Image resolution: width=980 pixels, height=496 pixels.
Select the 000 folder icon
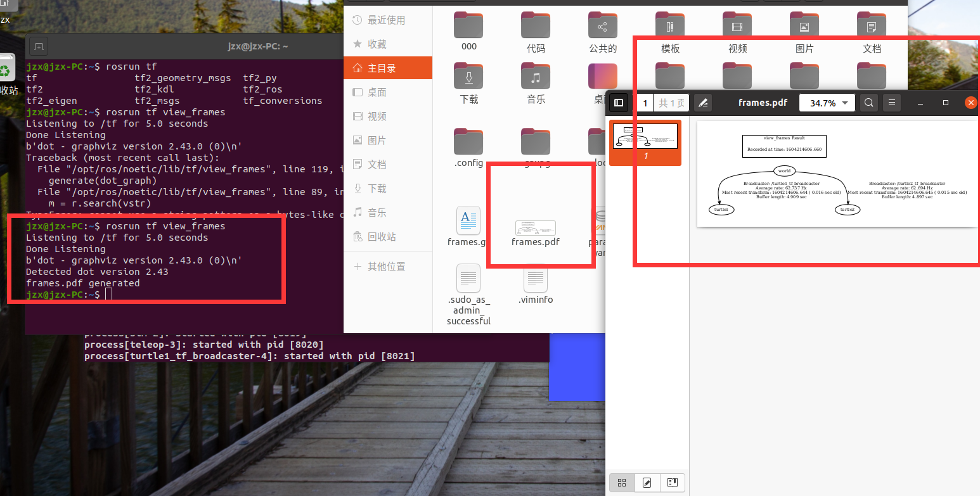(468, 25)
